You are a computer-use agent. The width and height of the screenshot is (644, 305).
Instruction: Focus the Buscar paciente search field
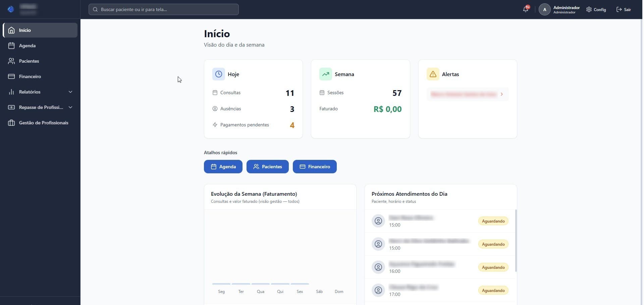pos(164,9)
